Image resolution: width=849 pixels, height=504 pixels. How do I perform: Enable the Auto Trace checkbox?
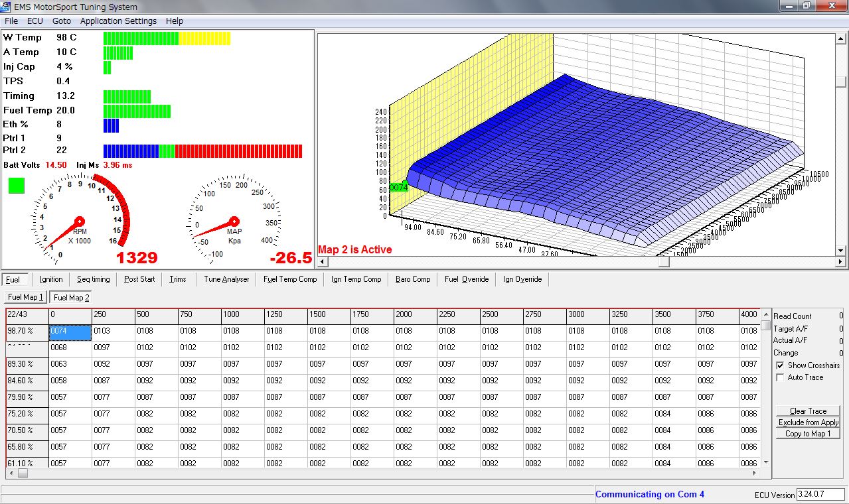(779, 377)
